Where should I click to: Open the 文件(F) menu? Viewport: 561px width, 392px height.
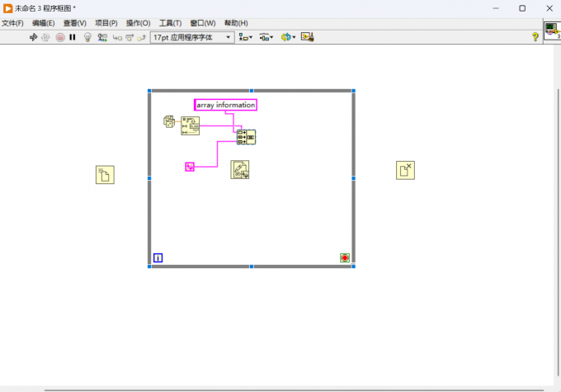coord(12,23)
